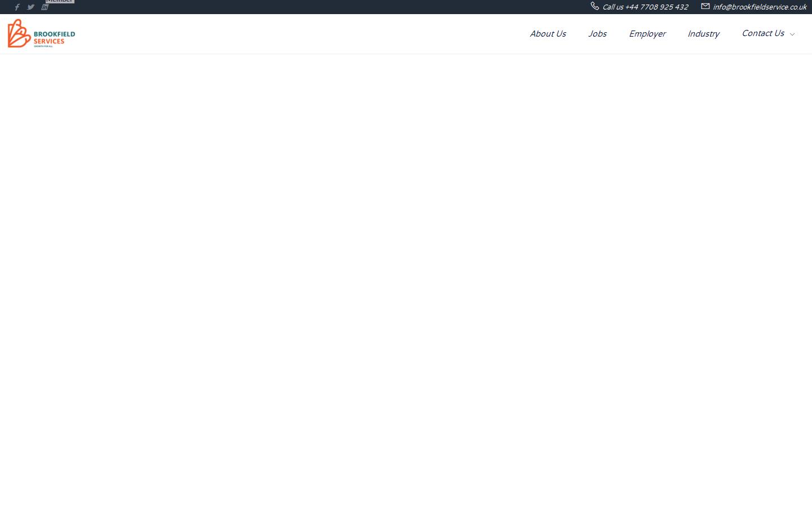Expand the chevron beside Contact Us
Image resolution: width=812 pixels, height=508 pixels.
coord(792,34)
